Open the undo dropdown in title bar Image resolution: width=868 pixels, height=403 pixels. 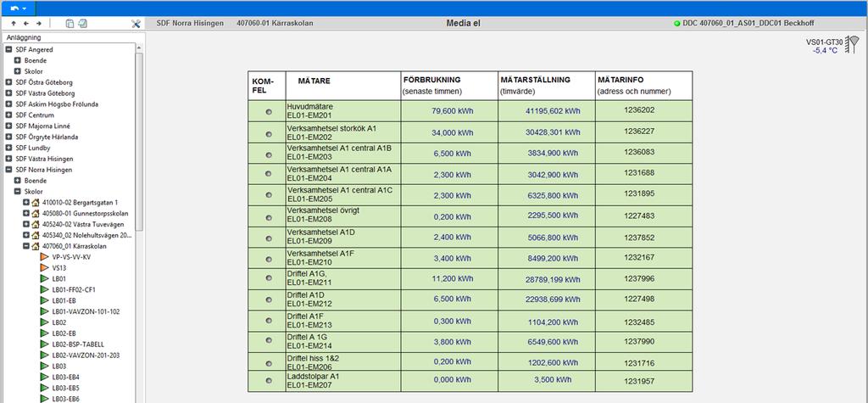tap(19, 8)
